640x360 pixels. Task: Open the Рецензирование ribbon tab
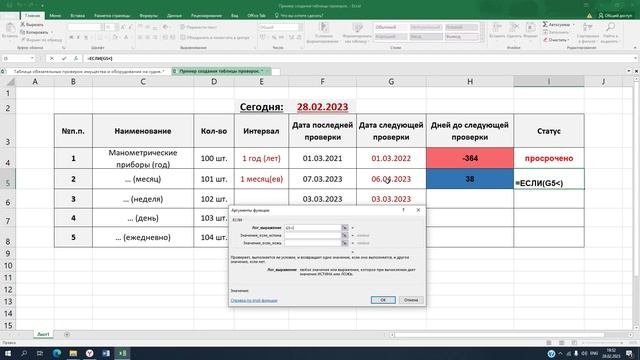[x=207, y=16]
